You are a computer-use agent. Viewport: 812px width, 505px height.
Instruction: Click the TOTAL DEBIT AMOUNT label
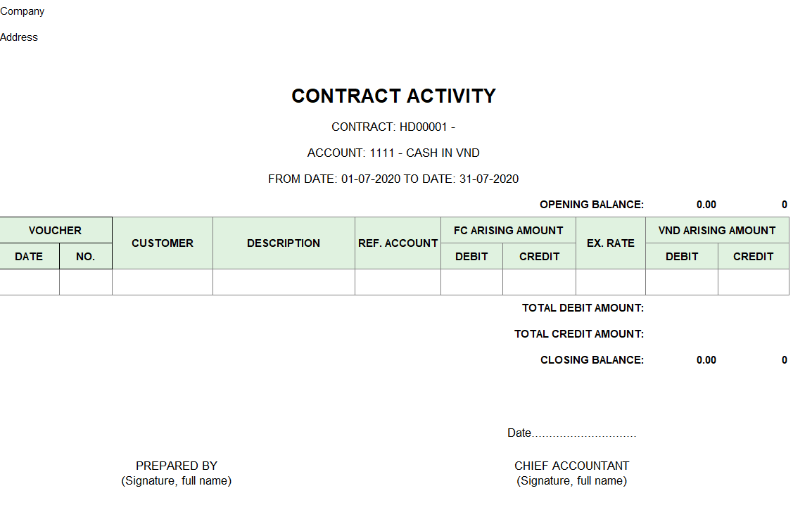(x=583, y=308)
